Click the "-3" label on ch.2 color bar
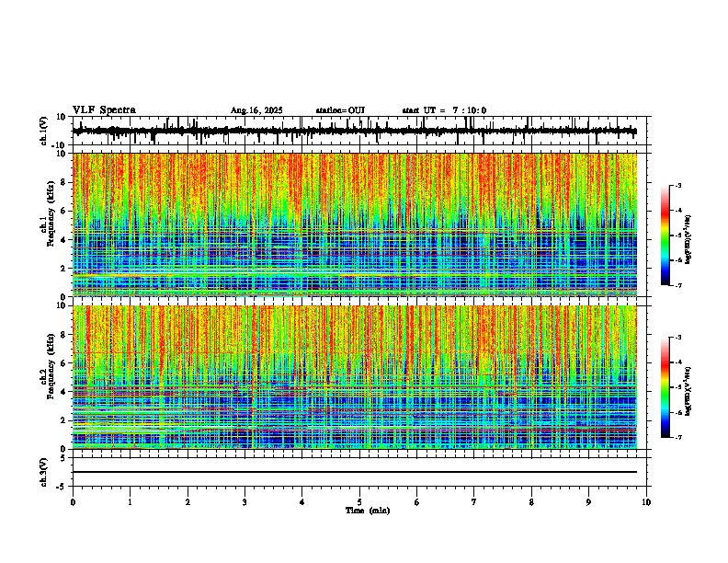The height and width of the screenshot is (563, 728). click(x=677, y=338)
